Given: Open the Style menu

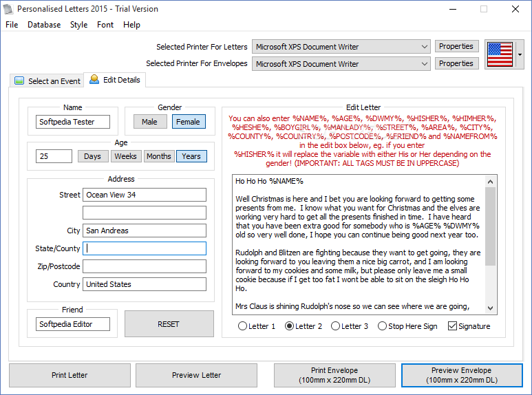Looking at the screenshot, I should (78, 25).
